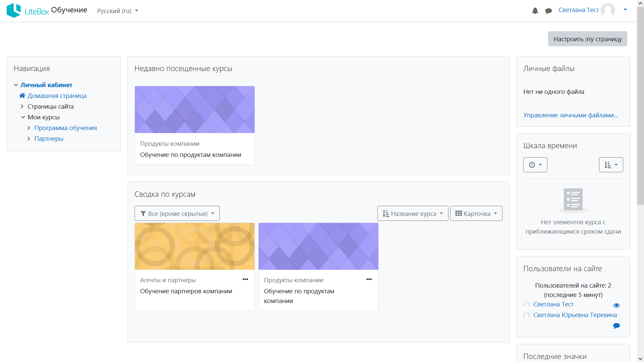
Task: Go to Домашняя страница link
Action: pos(57,96)
